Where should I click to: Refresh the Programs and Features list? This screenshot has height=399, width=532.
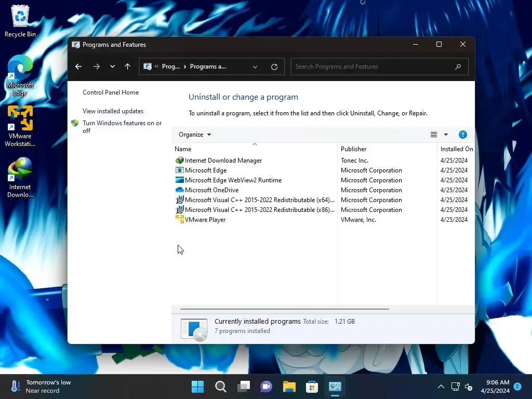(x=274, y=67)
